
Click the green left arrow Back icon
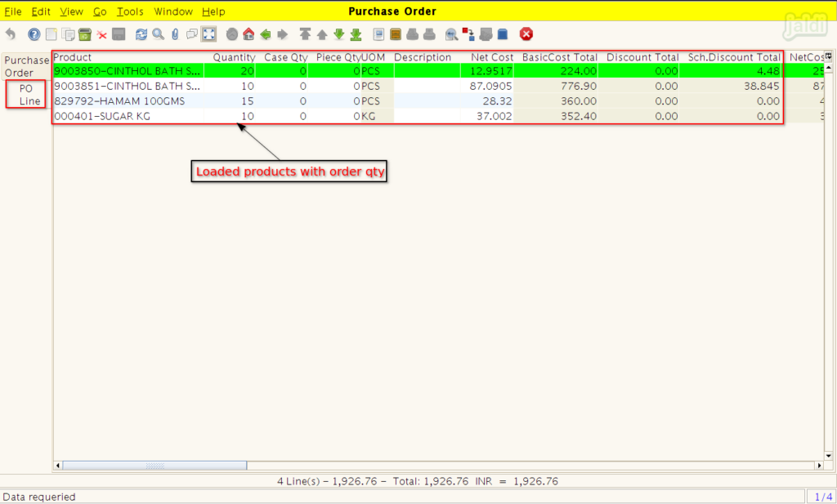pyautogui.click(x=266, y=34)
